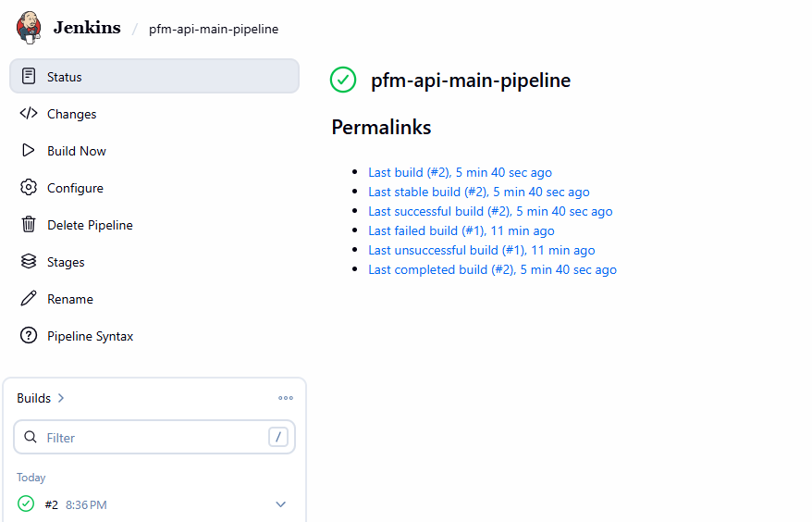Click the Build Now play icon
The image size is (812, 522).
[x=29, y=151]
